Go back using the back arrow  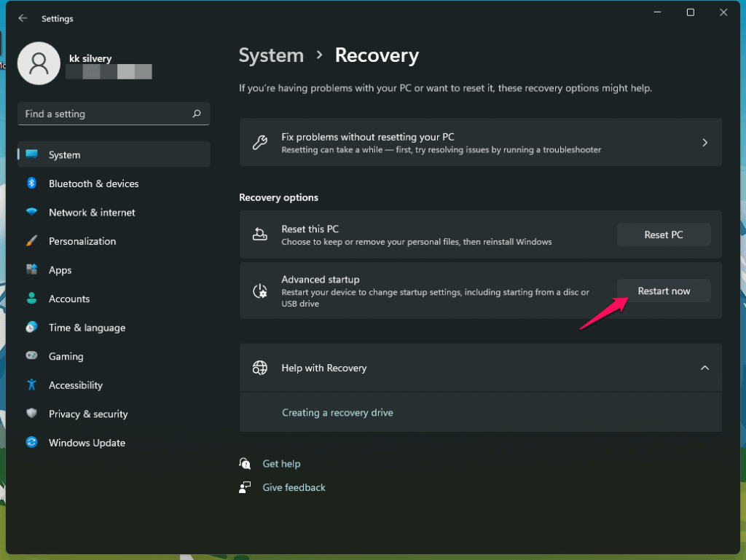(x=23, y=18)
